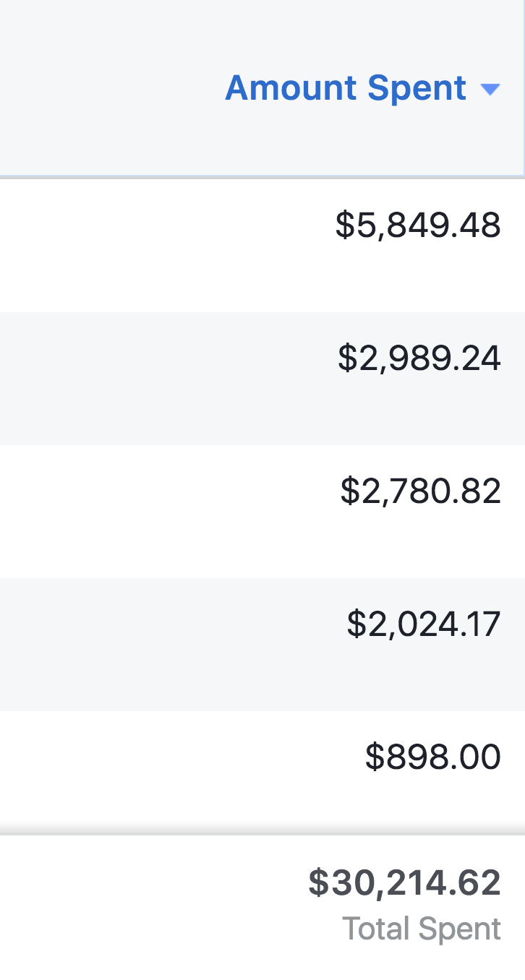The height and width of the screenshot is (980, 525).
Task: Click the $2,989.24 amount value
Action: click(x=419, y=358)
